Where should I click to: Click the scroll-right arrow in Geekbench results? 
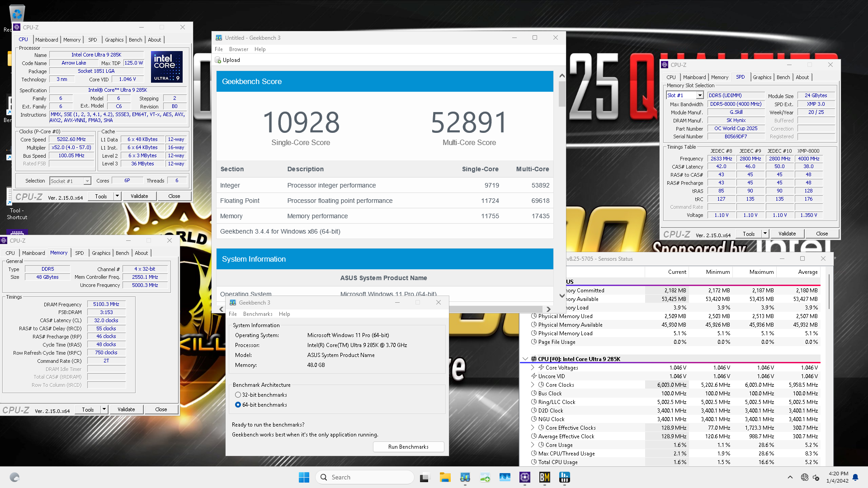pos(548,310)
